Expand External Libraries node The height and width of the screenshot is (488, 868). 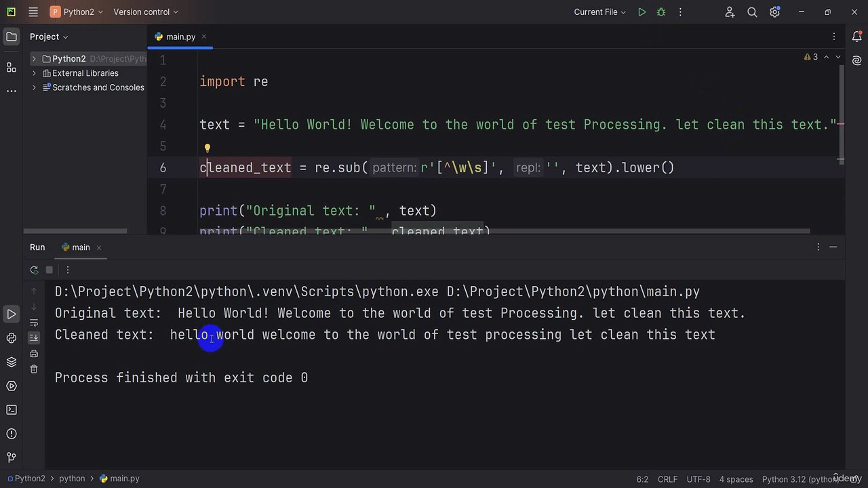[x=34, y=73]
